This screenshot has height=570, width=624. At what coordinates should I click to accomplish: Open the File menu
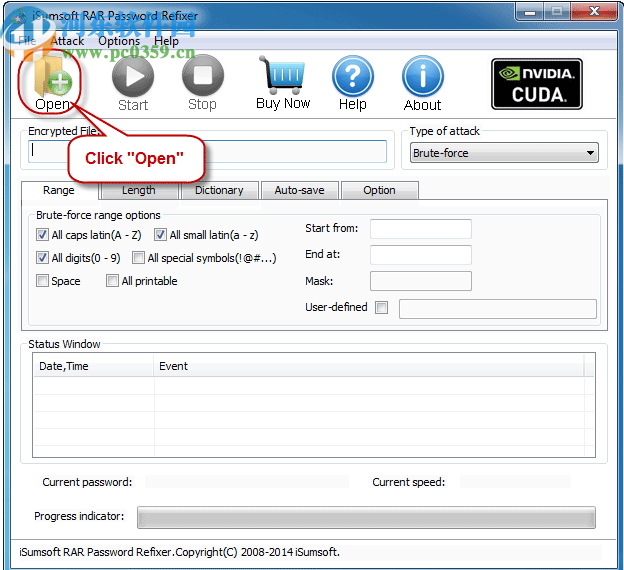click(x=27, y=41)
